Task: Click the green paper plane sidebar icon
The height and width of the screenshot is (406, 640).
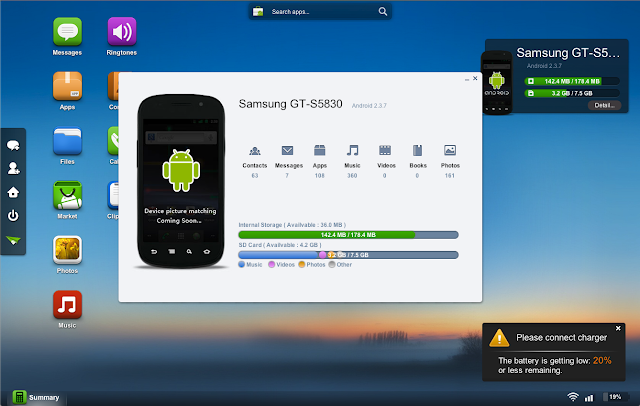Action: [x=13, y=240]
